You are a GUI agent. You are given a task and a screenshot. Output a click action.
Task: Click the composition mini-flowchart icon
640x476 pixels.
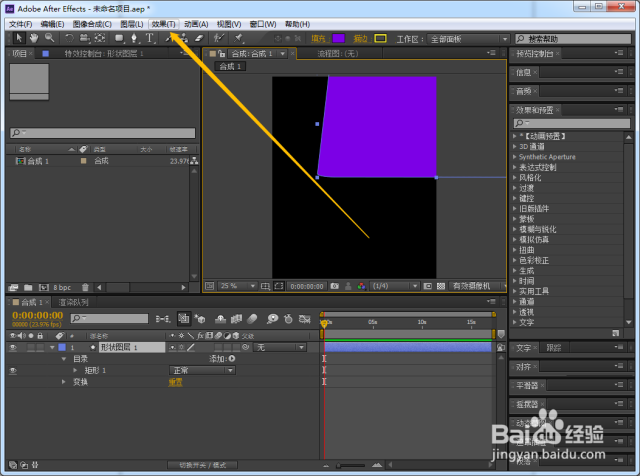pos(163,319)
